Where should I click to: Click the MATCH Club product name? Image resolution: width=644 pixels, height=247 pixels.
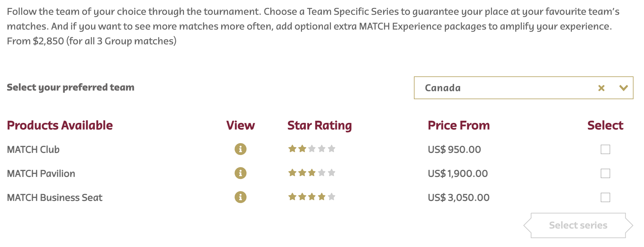pyautogui.click(x=33, y=150)
